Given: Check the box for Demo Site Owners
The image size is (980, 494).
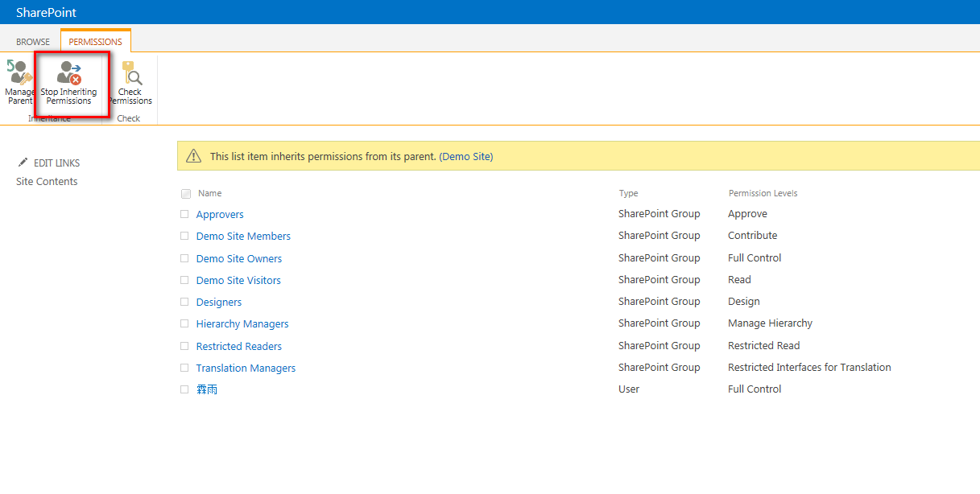Looking at the screenshot, I should tap(184, 258).
